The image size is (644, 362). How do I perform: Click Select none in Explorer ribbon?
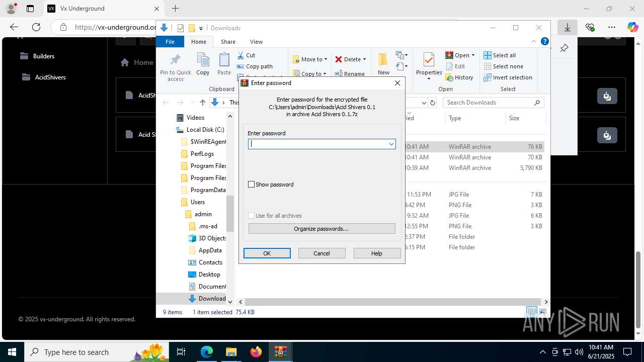point(503,66)
